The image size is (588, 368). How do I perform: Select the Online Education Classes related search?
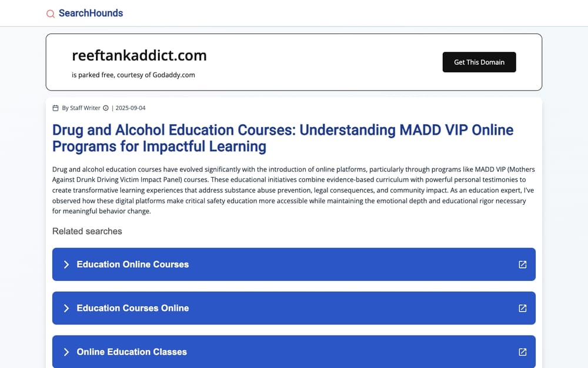(x=293, y=352)
